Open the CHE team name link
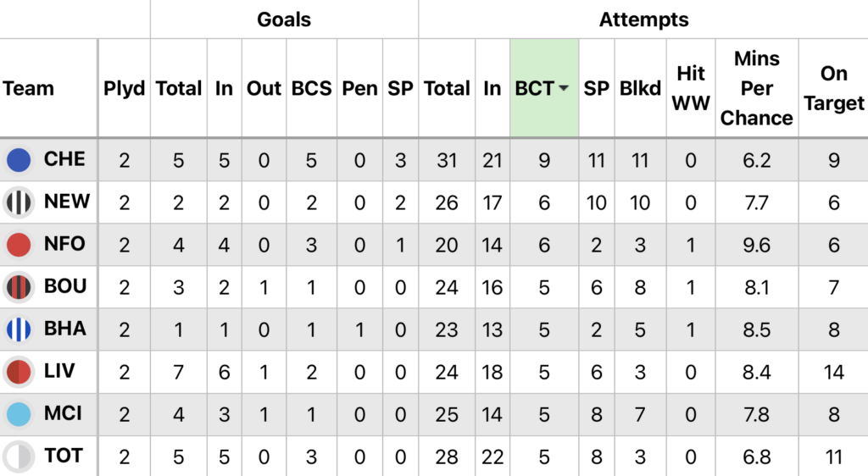Screen dimensions: 868x476 coord(64,160)
